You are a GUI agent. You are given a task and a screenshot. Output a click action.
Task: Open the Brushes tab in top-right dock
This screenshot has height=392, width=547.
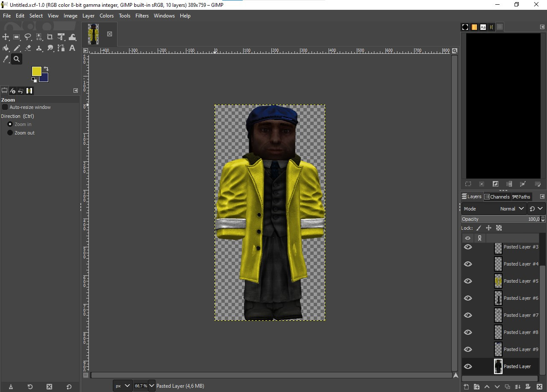[x=465, y=27]
